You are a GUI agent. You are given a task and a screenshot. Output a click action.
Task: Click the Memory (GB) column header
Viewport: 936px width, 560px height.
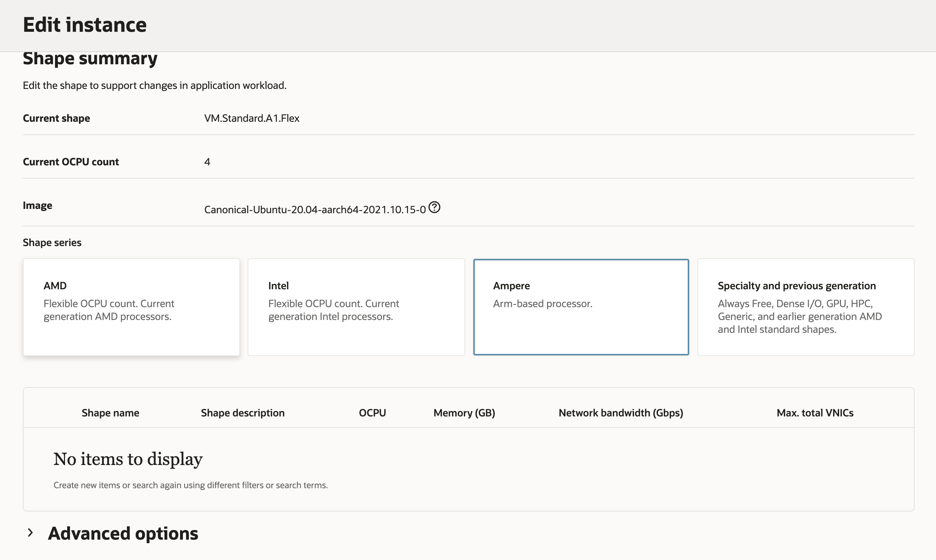464,413
